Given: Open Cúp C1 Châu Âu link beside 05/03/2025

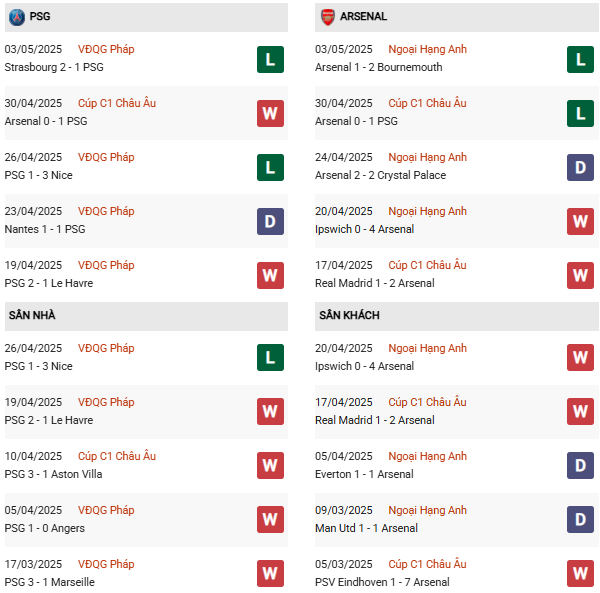Looking at the screenshot, I should 427,564.
